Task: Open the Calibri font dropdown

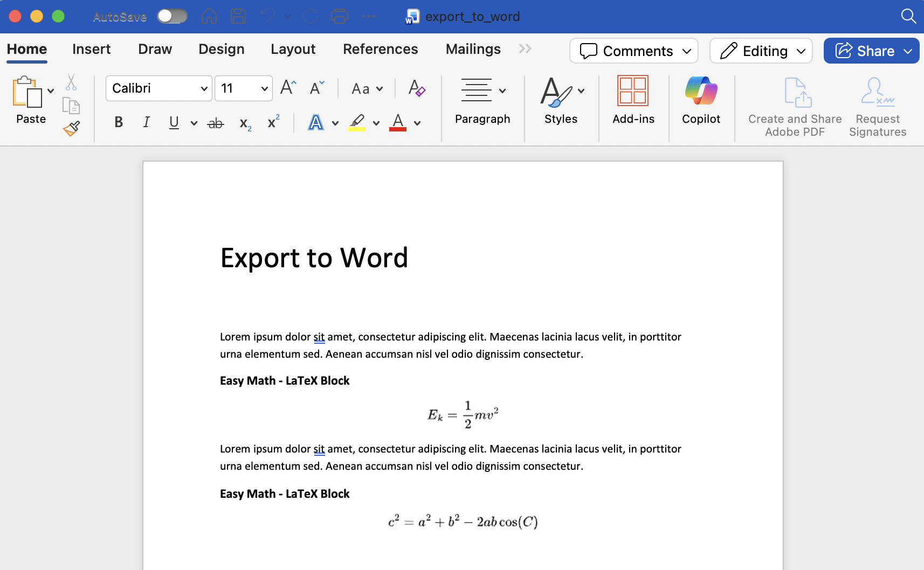Action: tap(158, 88)
